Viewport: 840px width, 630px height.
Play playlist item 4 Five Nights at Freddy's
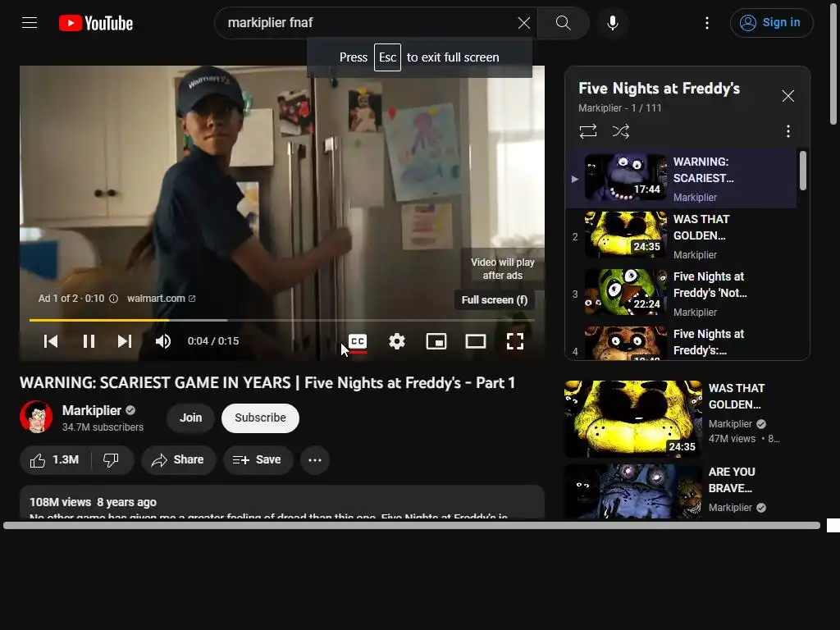682,342
